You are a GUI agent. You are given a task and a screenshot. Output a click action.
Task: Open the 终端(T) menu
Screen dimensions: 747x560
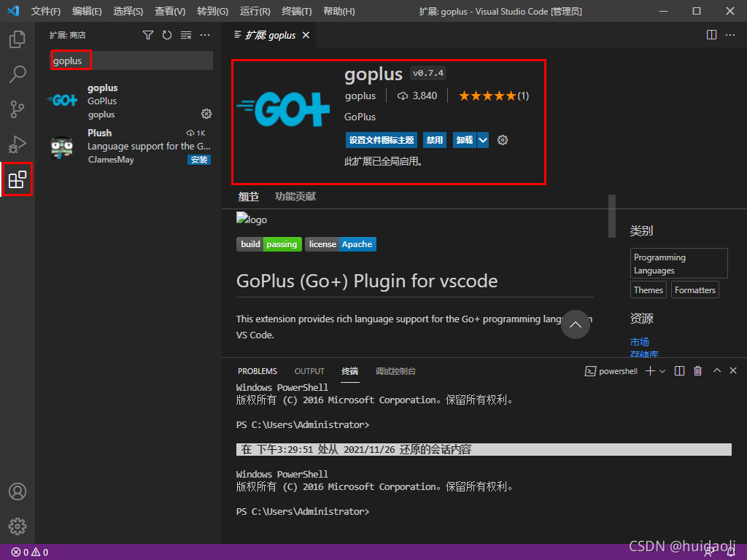[297, 11]
